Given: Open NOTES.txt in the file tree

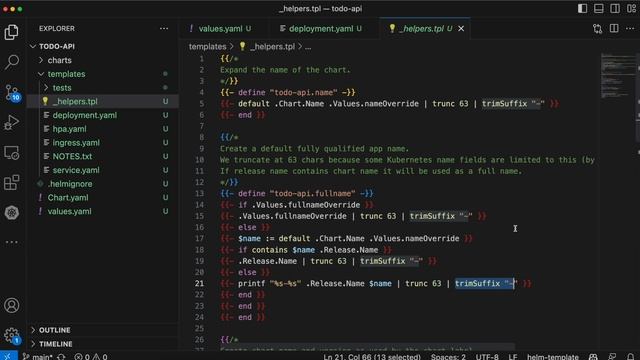Looking at the screenshot, I should coord(103,156).
